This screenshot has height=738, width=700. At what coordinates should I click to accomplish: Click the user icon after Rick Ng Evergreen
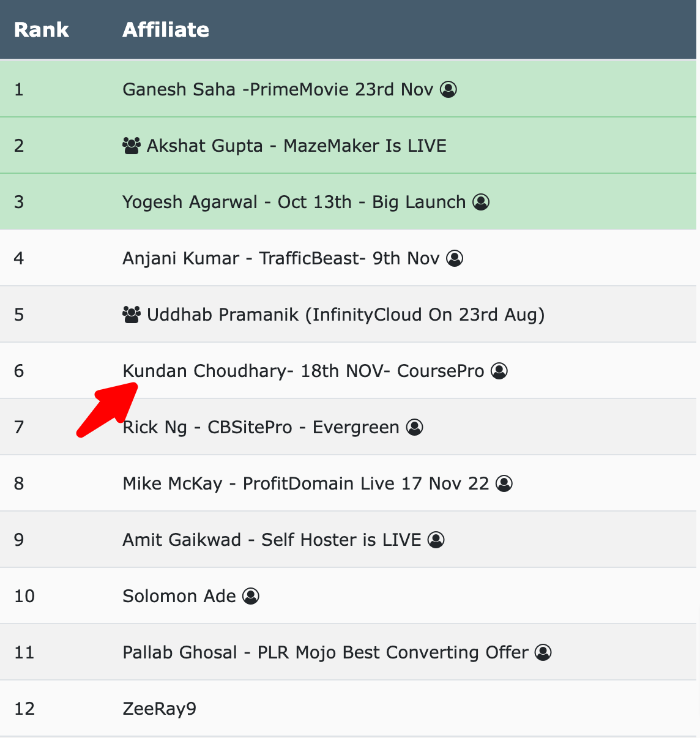click(415, 427)
